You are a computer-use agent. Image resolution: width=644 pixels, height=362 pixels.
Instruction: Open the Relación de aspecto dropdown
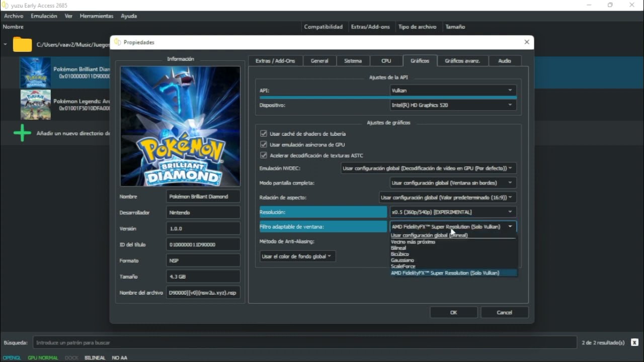(x=447, y=198)
